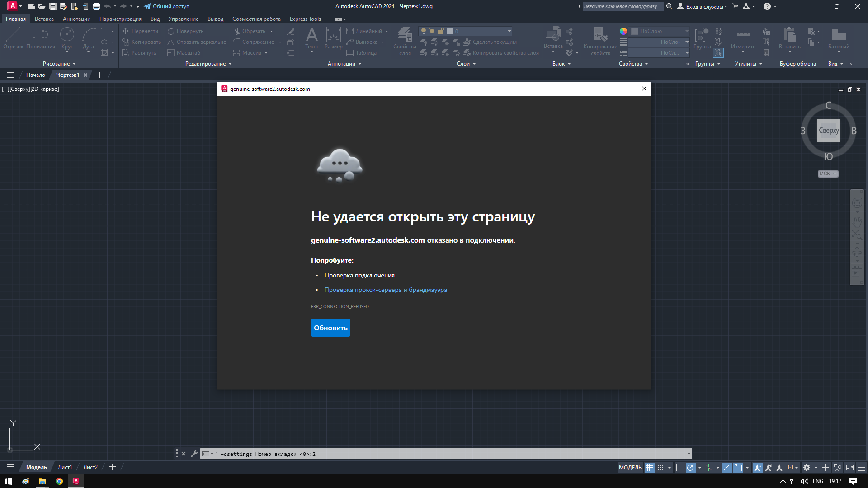Expand the Слои panel
This screenshot has height=488, width=868.
click(x=466, y=64)
